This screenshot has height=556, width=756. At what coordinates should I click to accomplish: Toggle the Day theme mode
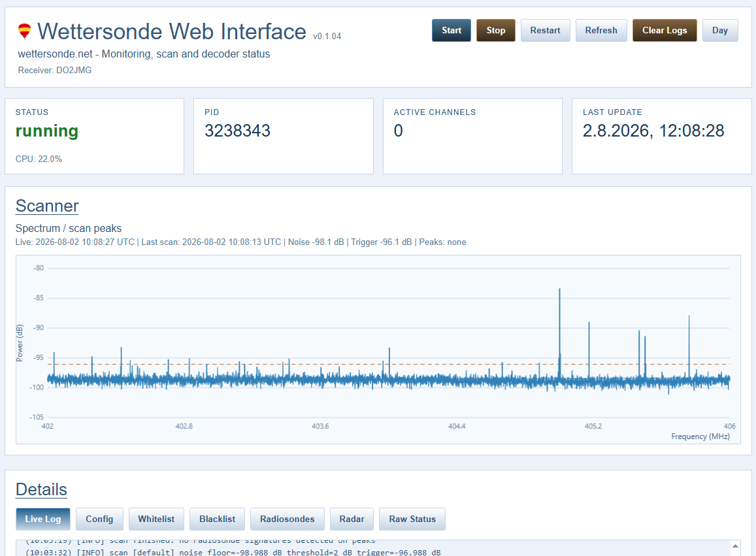720,30
